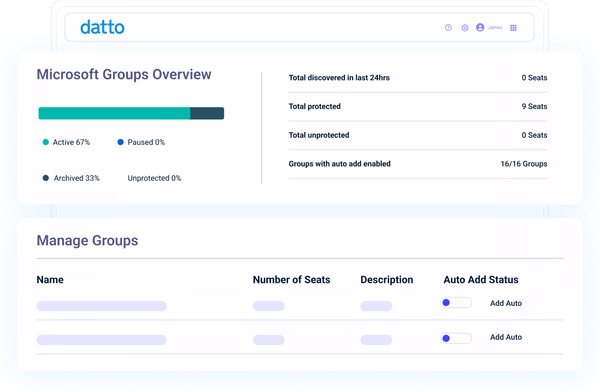Click Add Auto label in second row
The height and width of the screenshot is (392, 600).
tap(506, 337)
